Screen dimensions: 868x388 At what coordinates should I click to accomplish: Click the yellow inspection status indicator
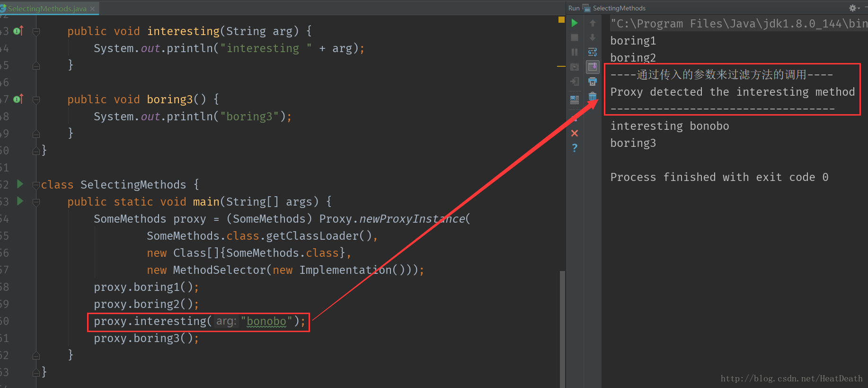561,19
